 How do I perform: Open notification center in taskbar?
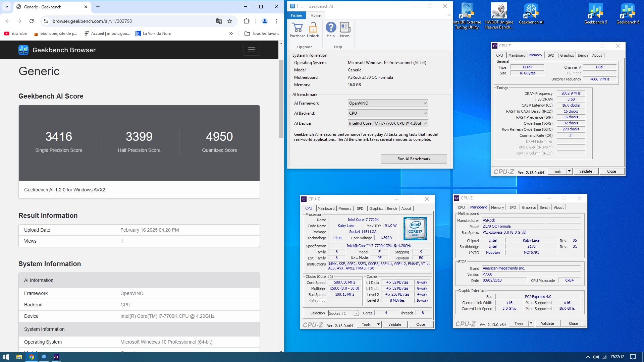633,357
